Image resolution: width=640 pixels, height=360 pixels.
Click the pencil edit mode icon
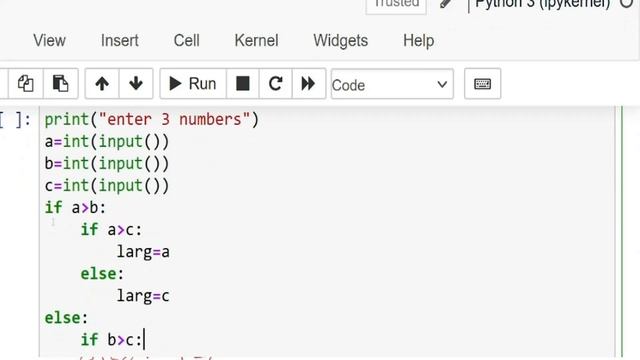(446, 4)
